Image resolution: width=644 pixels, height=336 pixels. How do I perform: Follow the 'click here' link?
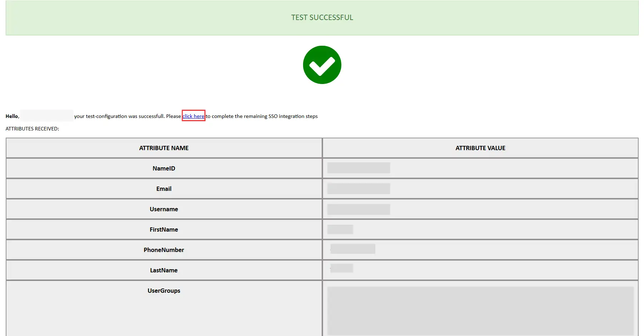193,116
